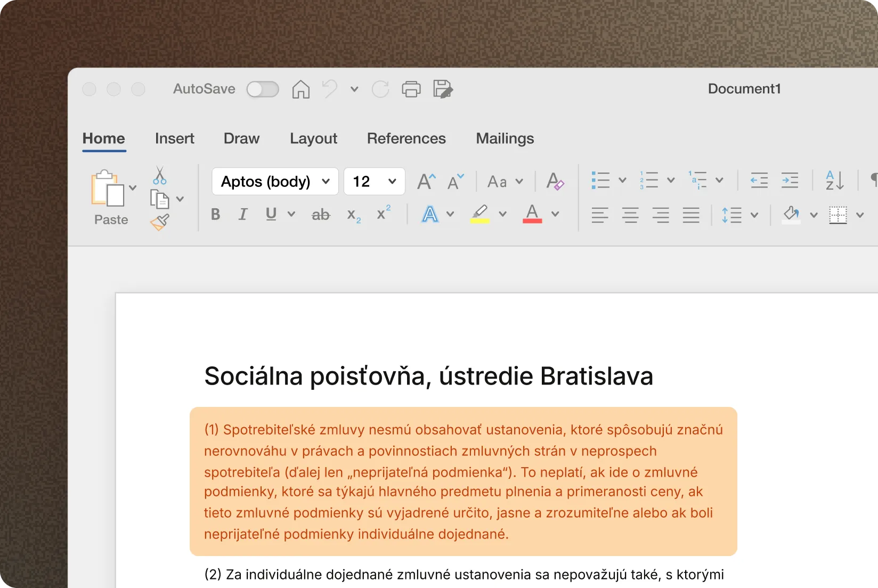
Task: Expand the Paste options arrow
Action: pos(133,187)
